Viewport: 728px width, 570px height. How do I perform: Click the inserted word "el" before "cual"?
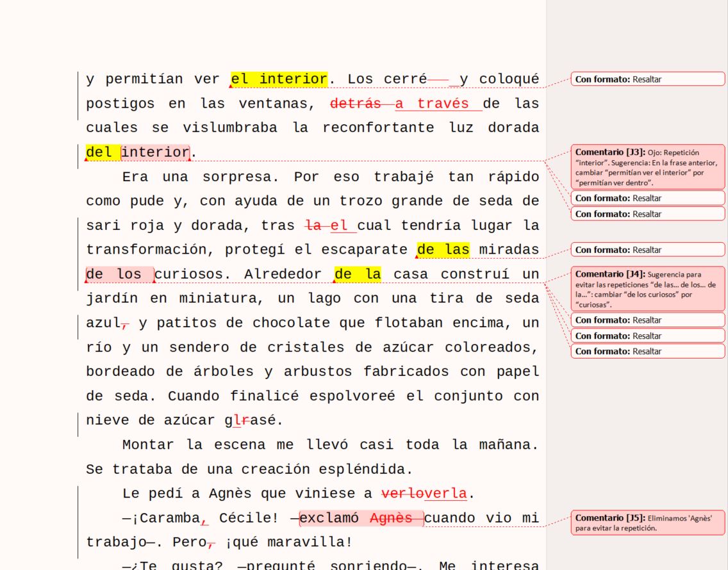pyautogui.click(x=338, y=225)
